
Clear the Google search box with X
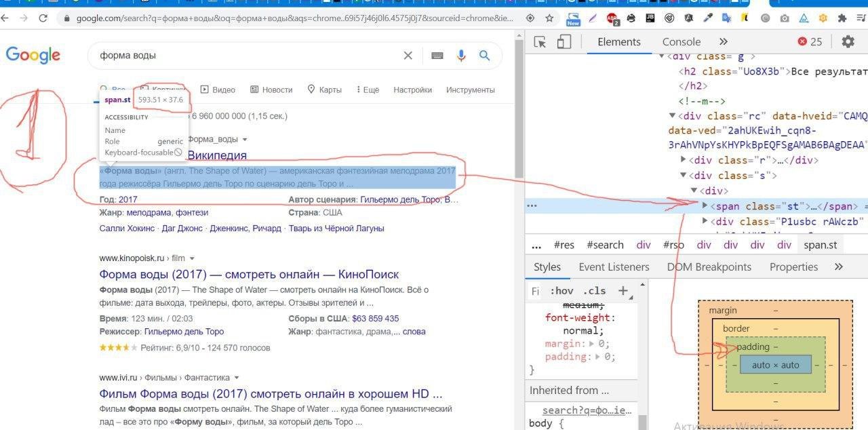[408, 56]
